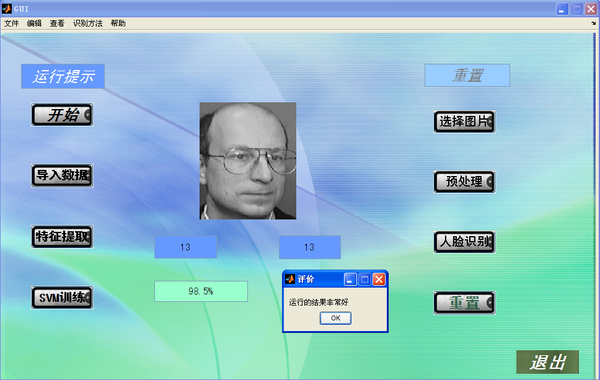Click the 导入数据 import data button
The image size is (600, 380).
pos(62,176)
